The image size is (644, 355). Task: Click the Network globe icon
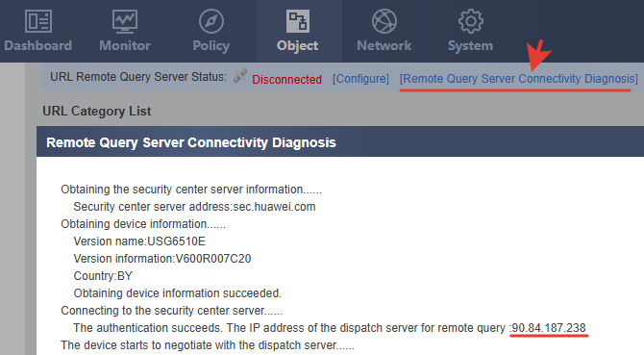384,21
